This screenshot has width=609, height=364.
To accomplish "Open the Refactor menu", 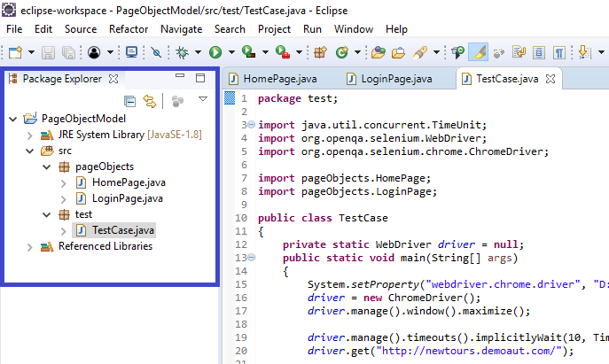I will (x=129, y=29).
